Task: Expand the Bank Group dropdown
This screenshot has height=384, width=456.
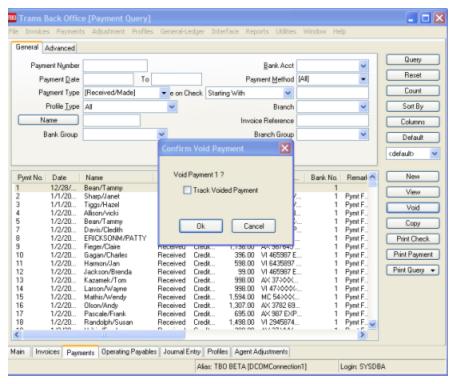Action: pos(162,134)
